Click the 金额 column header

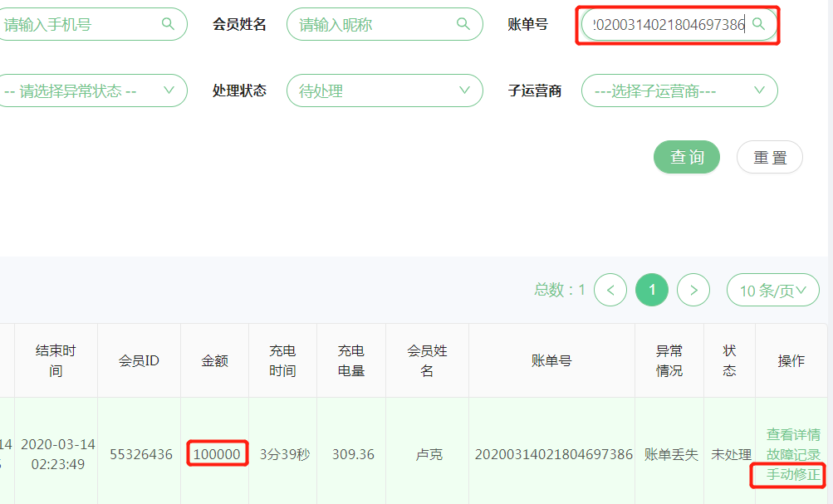214,361
